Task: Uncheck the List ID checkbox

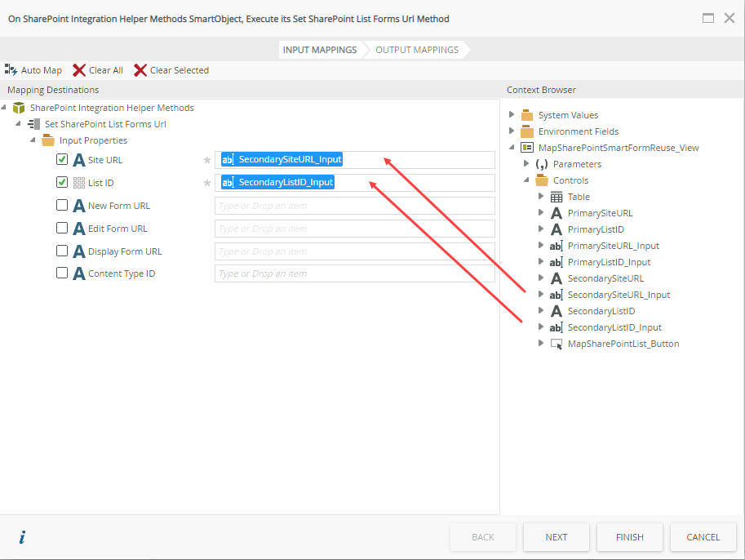Action: [x=62, y=183]
